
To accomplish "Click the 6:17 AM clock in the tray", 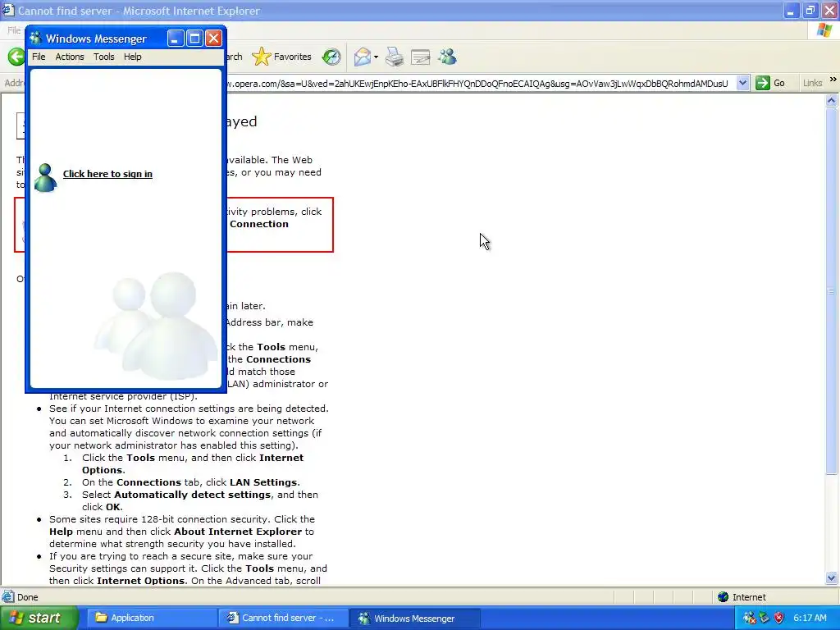I will (810, 618).
